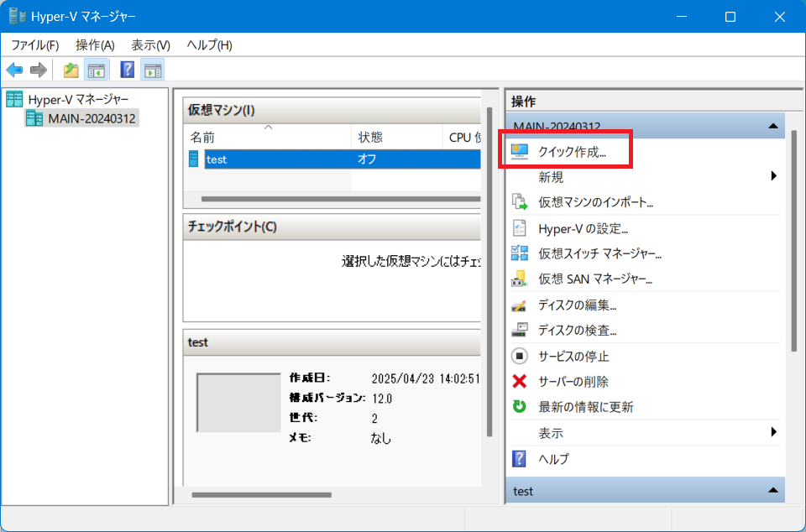Click the 操作 pane title
Viewport: 806px width, 532px height.
coord(524,102)
